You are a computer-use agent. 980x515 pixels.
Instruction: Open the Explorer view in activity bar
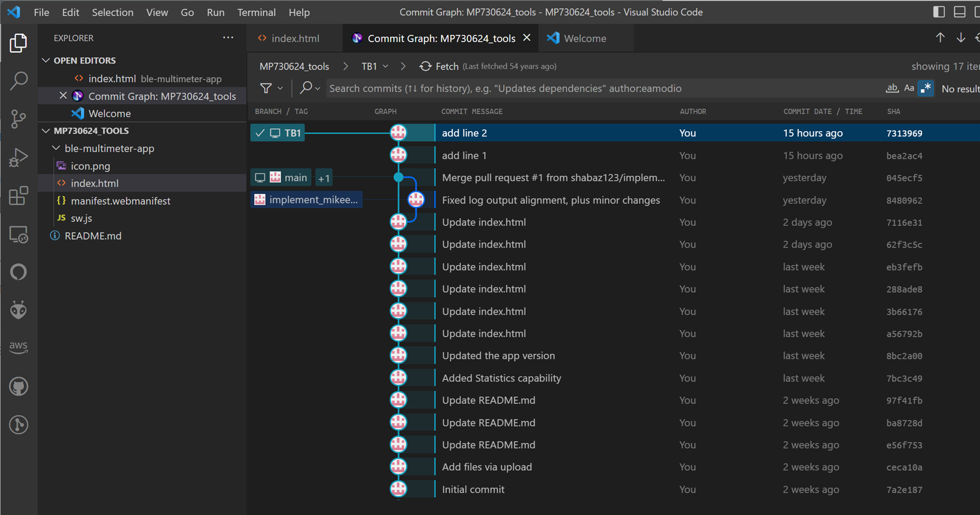point(18,43)
